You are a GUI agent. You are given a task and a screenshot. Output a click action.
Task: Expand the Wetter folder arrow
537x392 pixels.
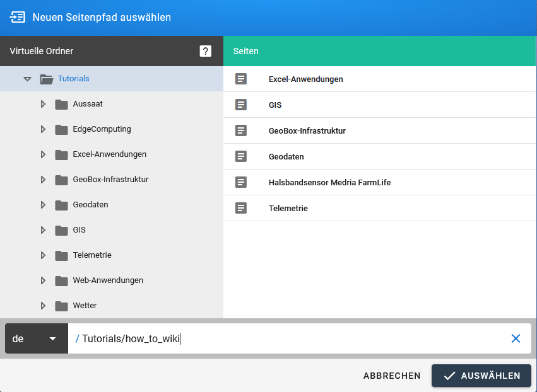(x=43, y=306)
